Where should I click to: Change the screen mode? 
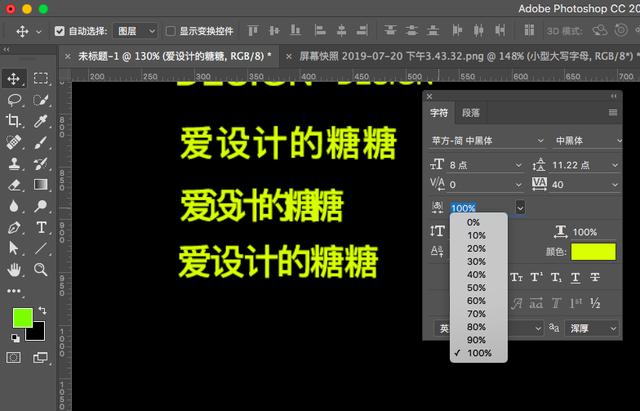tap(40, 358)
